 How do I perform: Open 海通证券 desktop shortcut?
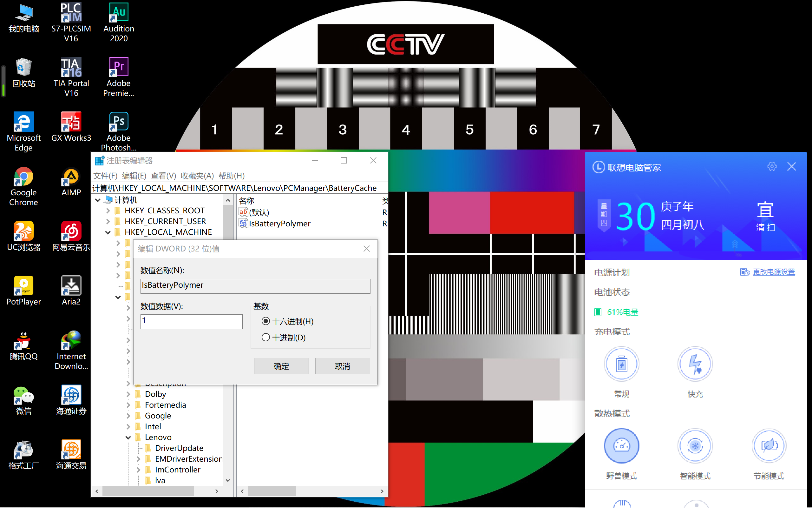coord(71,400)
